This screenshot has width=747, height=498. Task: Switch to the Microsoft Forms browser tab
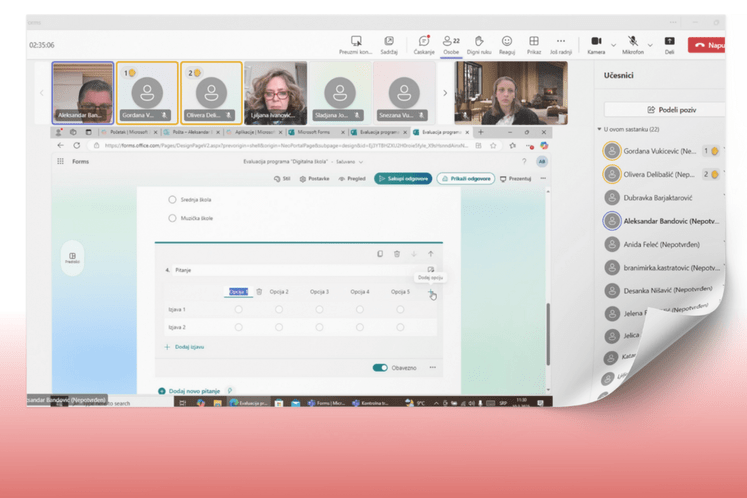click(x=314, y=132)
